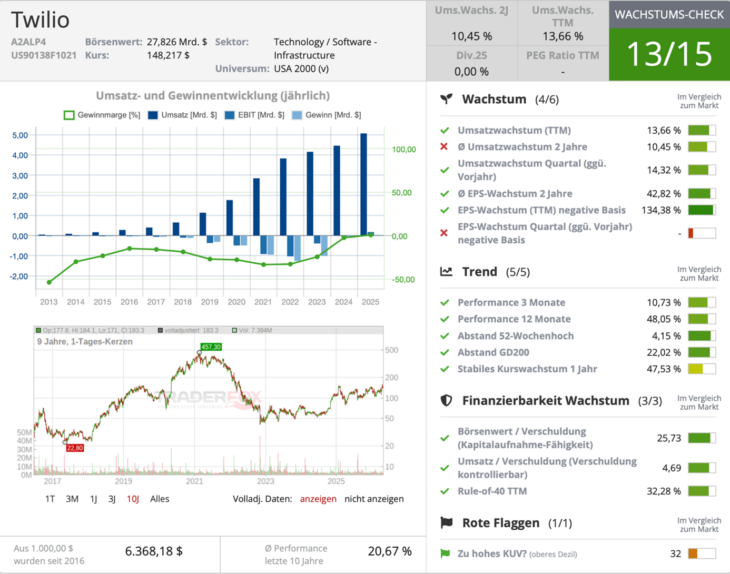Select the 1J chart timeframe

[x=94, y=499]
